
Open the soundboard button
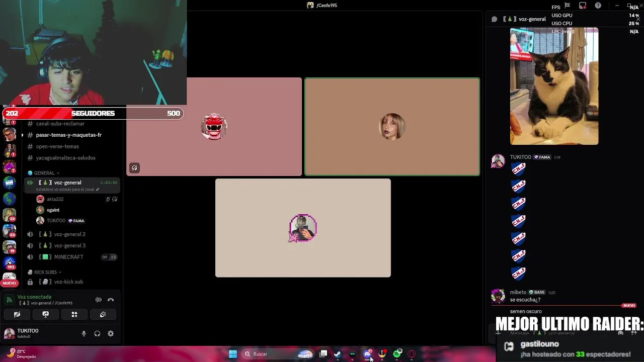103,314
